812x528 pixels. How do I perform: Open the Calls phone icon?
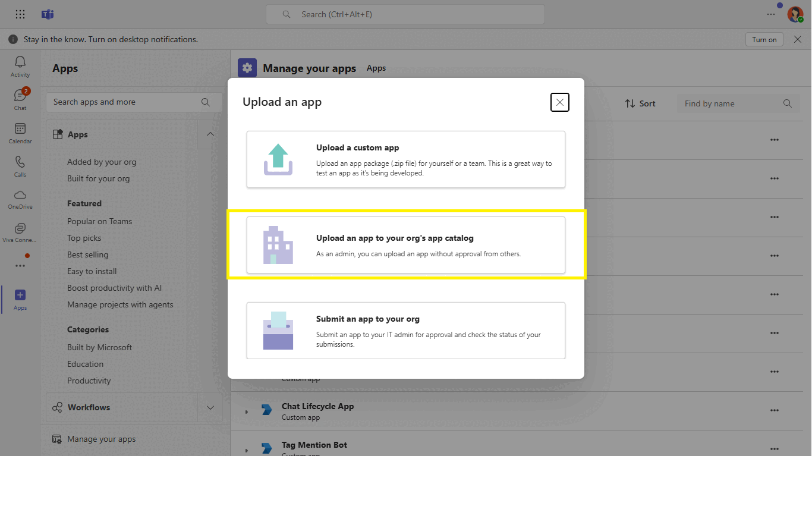[20, 162]
